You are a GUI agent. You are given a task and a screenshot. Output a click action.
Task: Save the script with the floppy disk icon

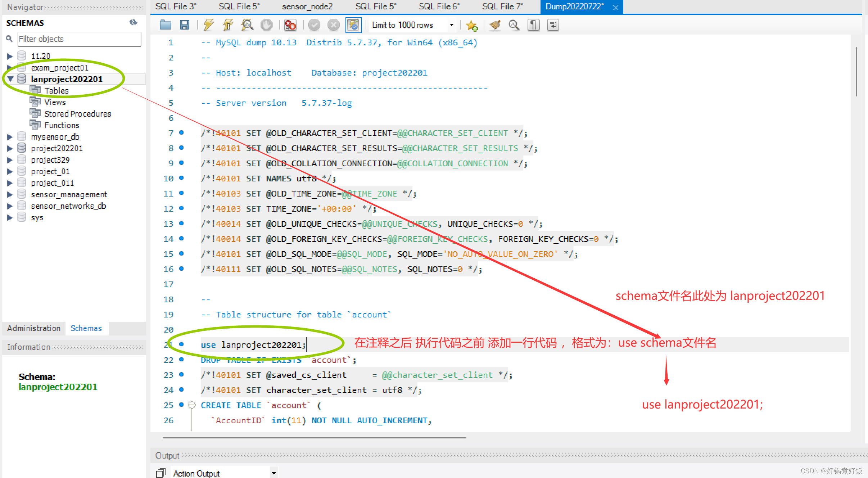coord(185,25)
